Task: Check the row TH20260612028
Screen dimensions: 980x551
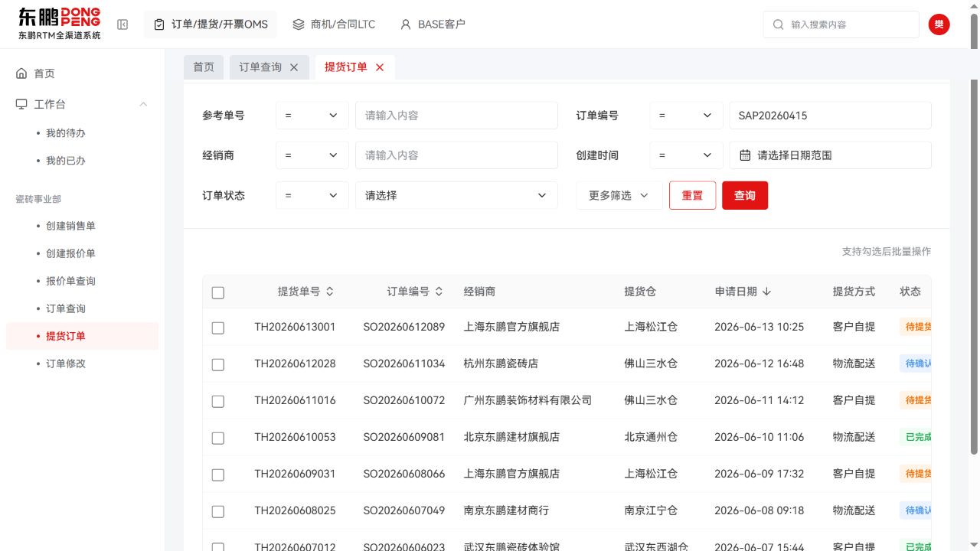Action: tap(218, 364)
